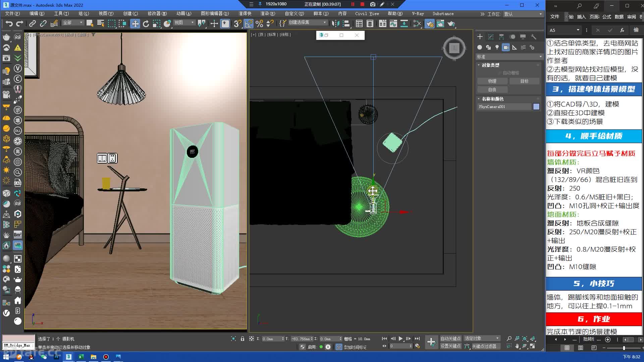Open the A5 name box dropdown in Excel
This screenshot has width=644, height=362.
coord(578,30)
